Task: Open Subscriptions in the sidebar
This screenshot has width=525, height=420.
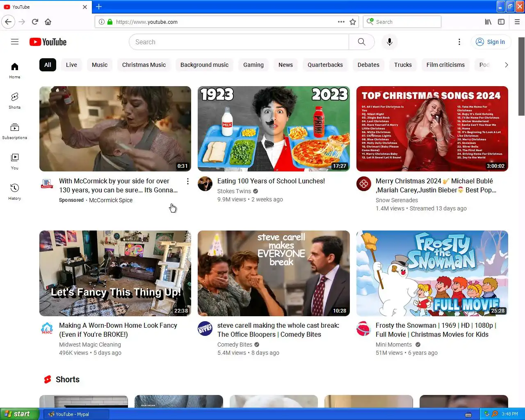Action: pos(15,131)
